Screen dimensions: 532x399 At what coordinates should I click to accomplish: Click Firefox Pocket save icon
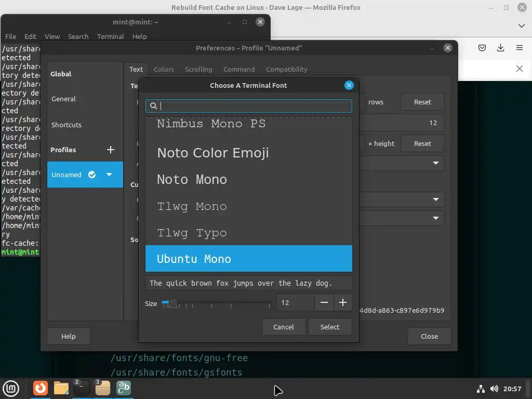pyautogui.click(x=482, y=48)
